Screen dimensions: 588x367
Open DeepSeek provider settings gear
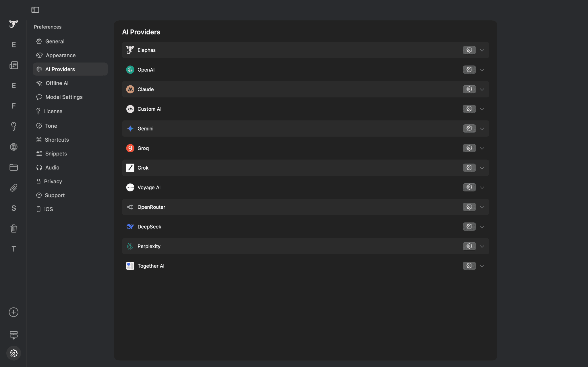469,226
